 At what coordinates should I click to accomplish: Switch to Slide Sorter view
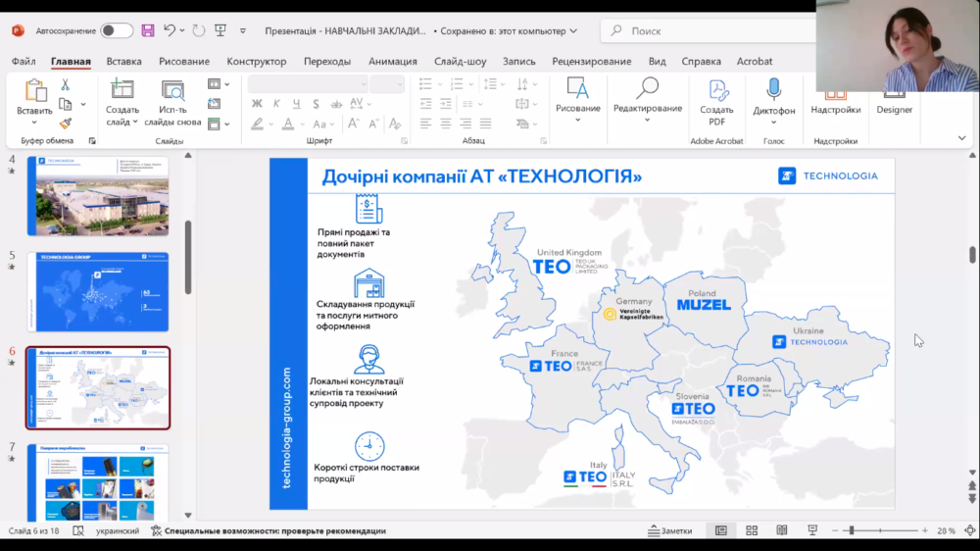752,530
